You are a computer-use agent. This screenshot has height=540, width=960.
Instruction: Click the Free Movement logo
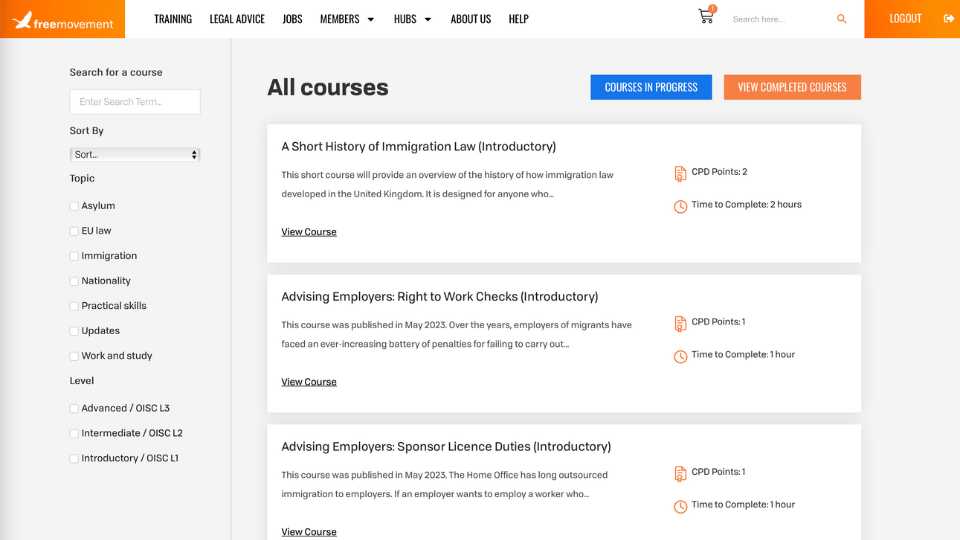click(x=62, y=19)
